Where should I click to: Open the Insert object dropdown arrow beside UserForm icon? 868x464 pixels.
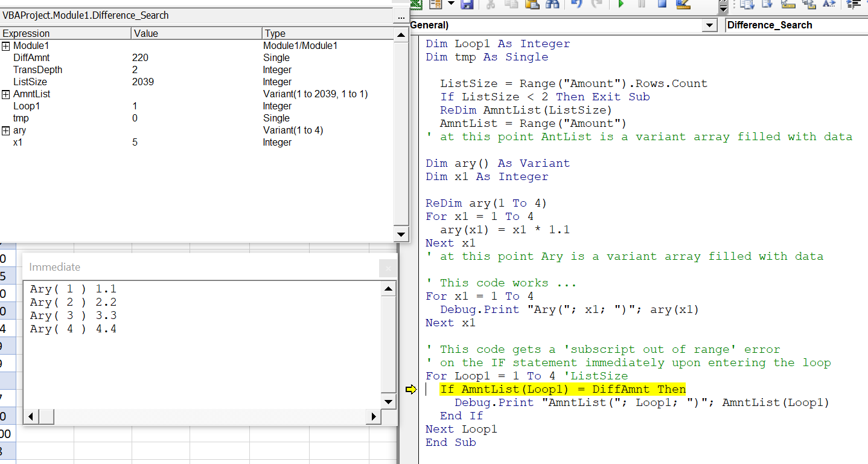[x=451, y=4]
